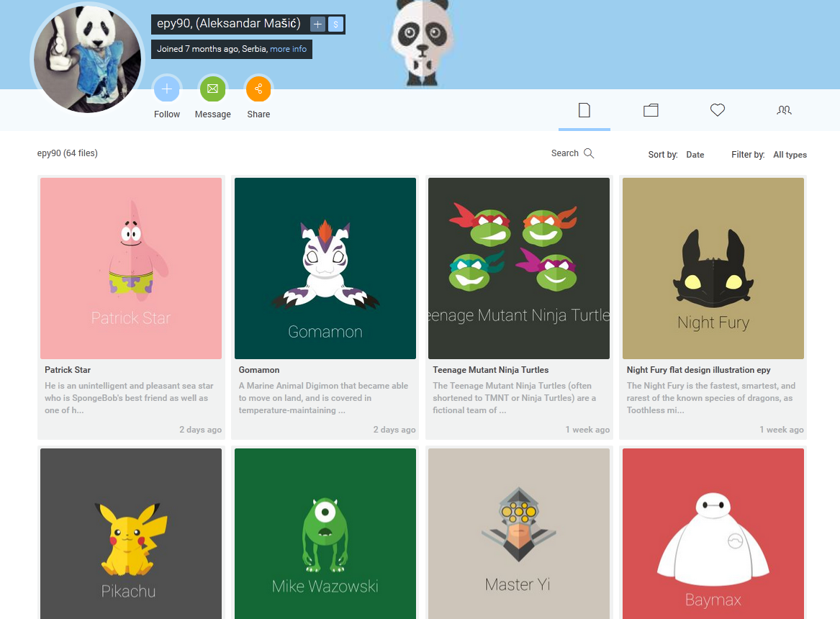
Task: Open the favorites heart tab
Action: coord(718,110)
